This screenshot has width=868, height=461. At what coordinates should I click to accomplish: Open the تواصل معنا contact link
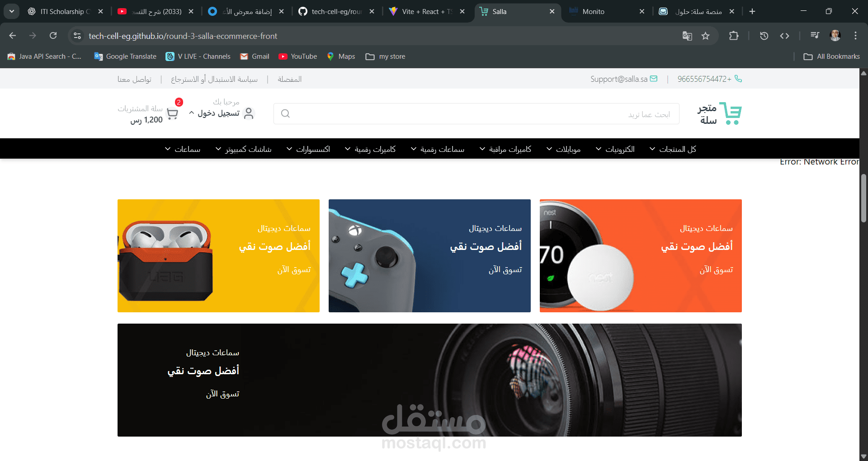click(x=134, y=79)
